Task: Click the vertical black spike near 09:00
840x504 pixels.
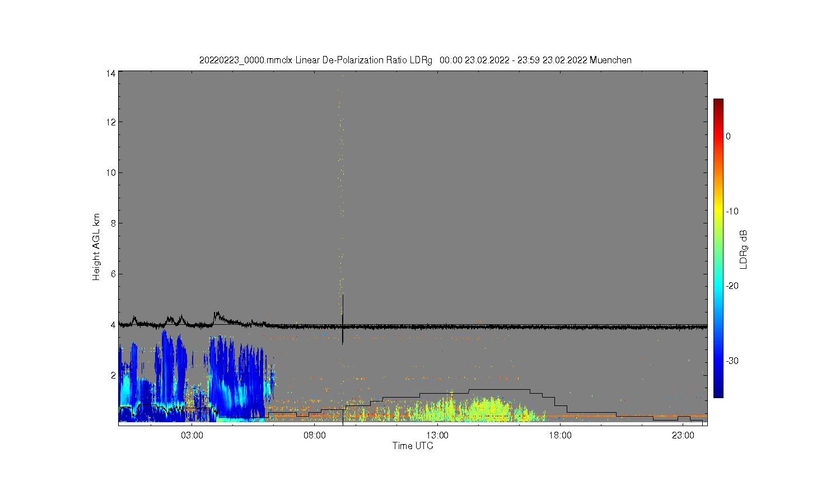Action: pyautogui.click(x=343, y=319)
